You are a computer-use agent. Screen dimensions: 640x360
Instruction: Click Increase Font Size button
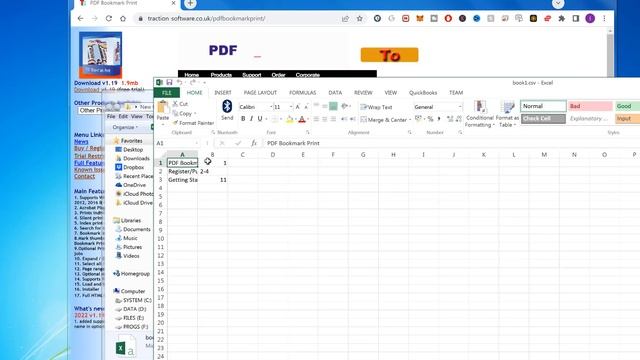tap(298, 107)
